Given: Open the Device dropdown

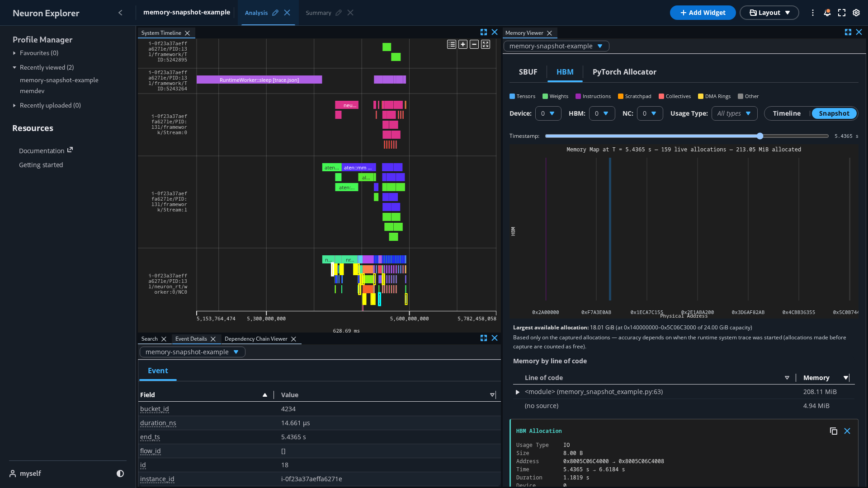Looking at the screenshot, I should 548,113.
